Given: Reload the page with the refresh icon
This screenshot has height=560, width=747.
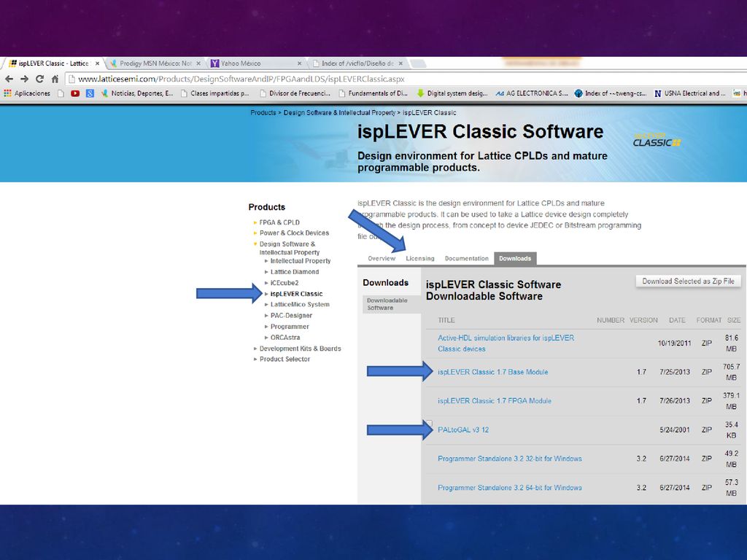Looking at the screenshot, I should pos(39,79).
